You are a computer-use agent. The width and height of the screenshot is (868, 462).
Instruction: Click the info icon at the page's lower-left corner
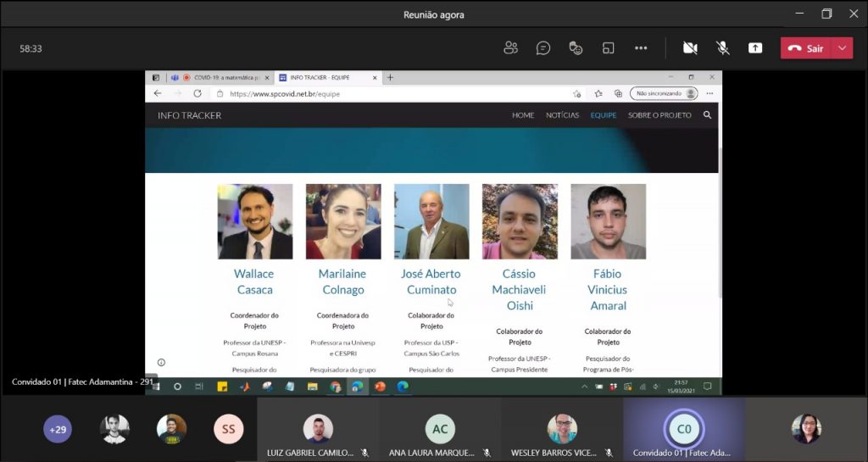pyautogui.click(x=161, y=363)
